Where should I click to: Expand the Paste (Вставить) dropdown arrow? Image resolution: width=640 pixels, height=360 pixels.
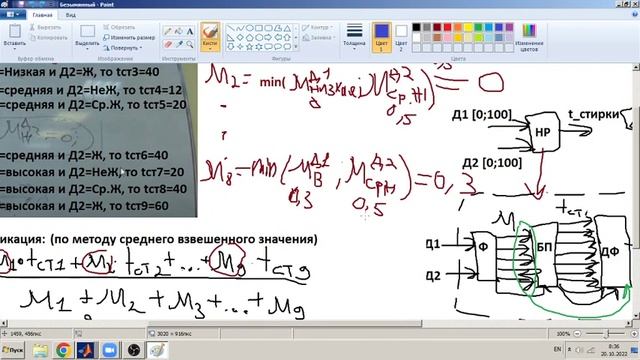tap(15, 49)
